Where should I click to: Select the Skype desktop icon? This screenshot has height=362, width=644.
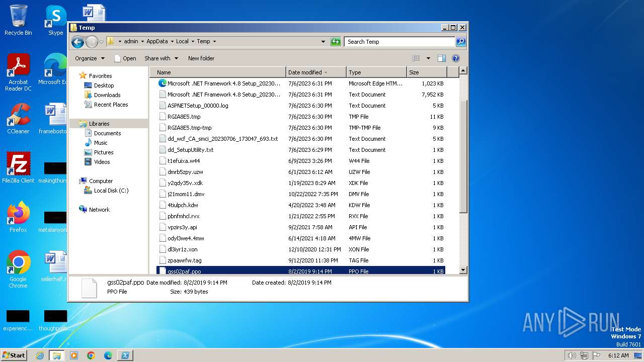click(55, 20)
